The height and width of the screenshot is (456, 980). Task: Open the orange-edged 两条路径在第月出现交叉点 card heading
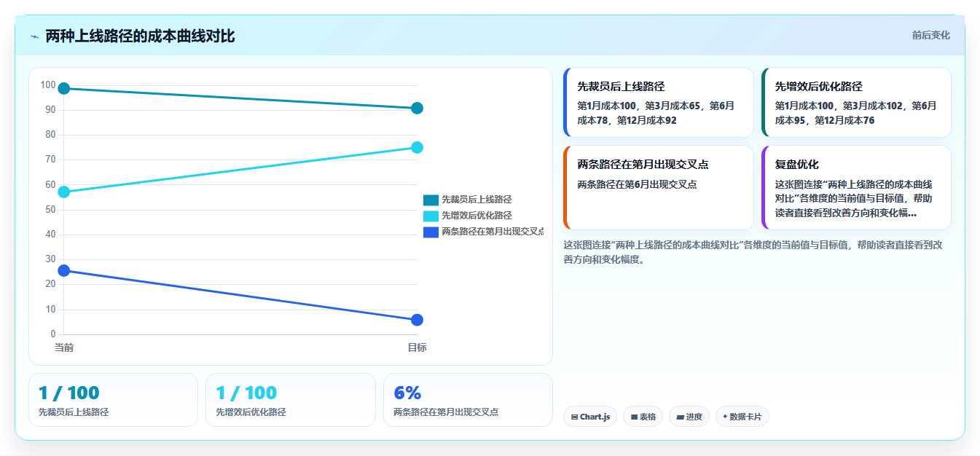coord(643,165)
